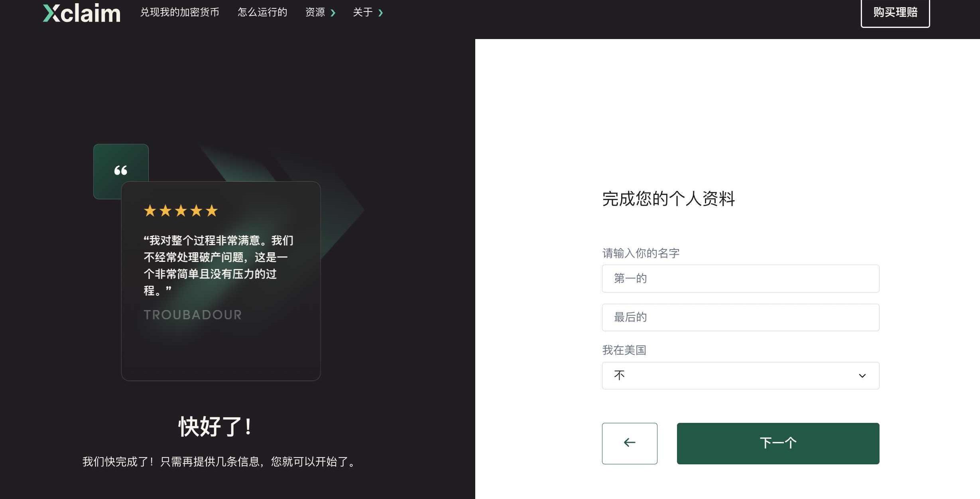Click the first gold star

[150, 210]
